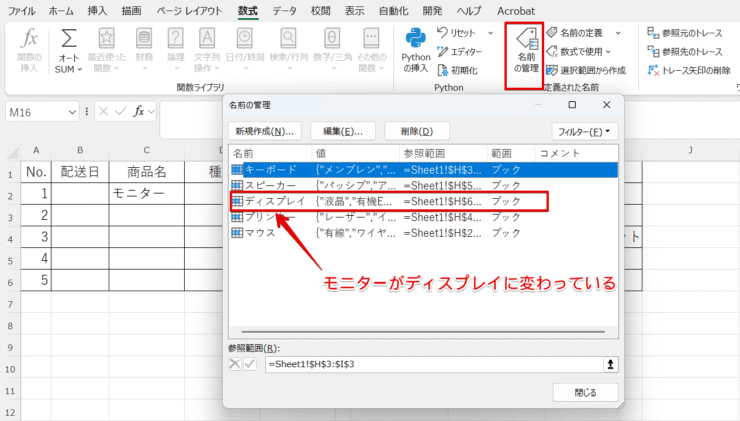Sort by the 名前 column header
Viewport: 740px width, 421px height.
[270, 153]
